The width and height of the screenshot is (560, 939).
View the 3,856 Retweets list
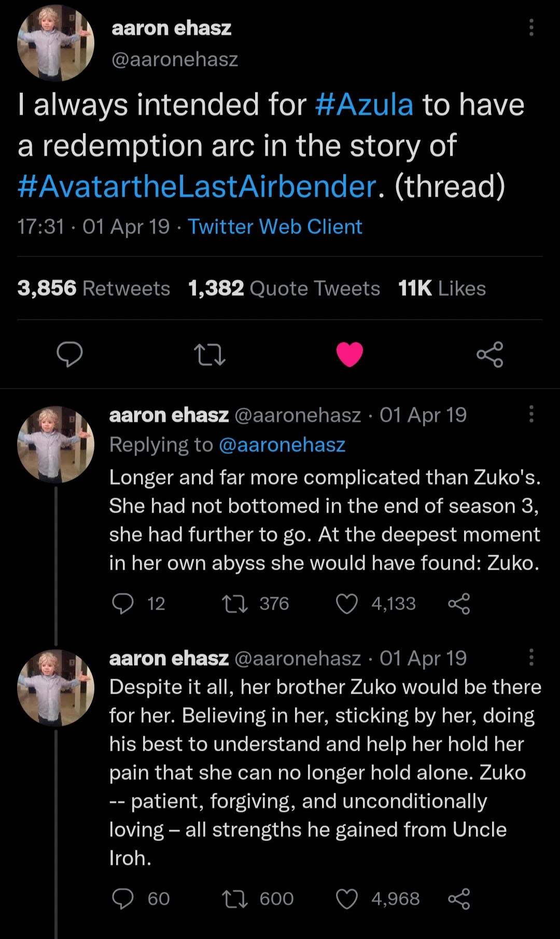tap(94, 288)
